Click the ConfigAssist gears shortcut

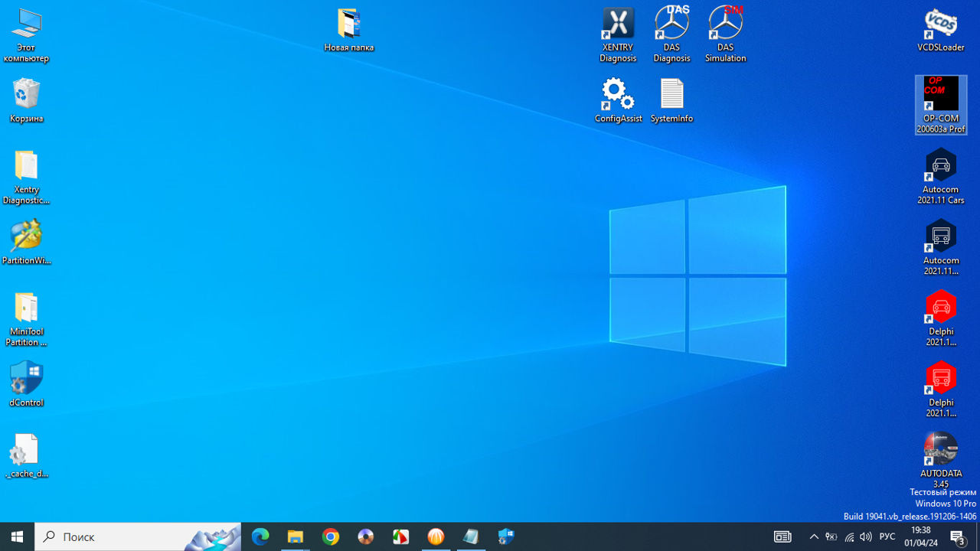point(618,100)
